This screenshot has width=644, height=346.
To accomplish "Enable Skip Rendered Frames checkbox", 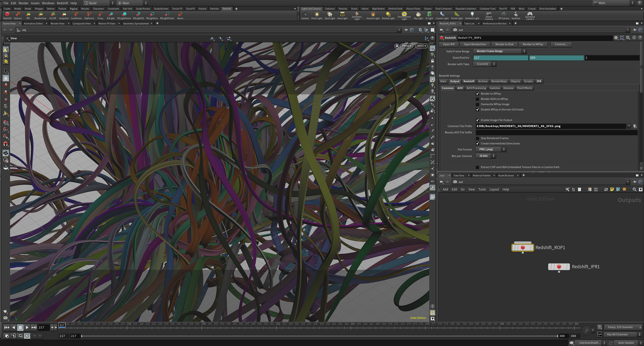I will pos(478,138).
